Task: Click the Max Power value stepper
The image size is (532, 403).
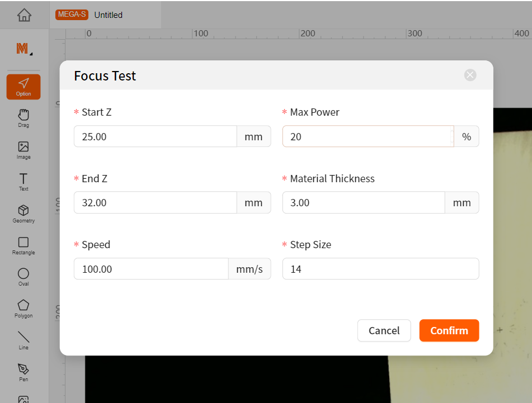Action: point(452,136)
